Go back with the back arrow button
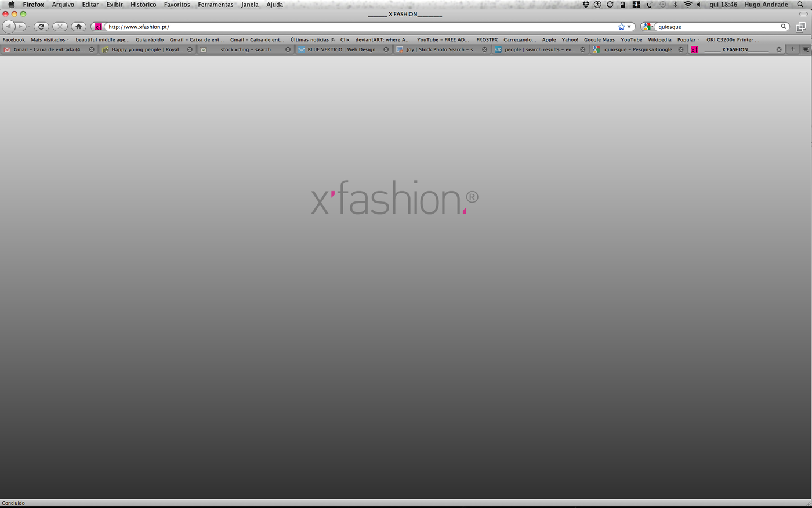 tap(9, 27)
